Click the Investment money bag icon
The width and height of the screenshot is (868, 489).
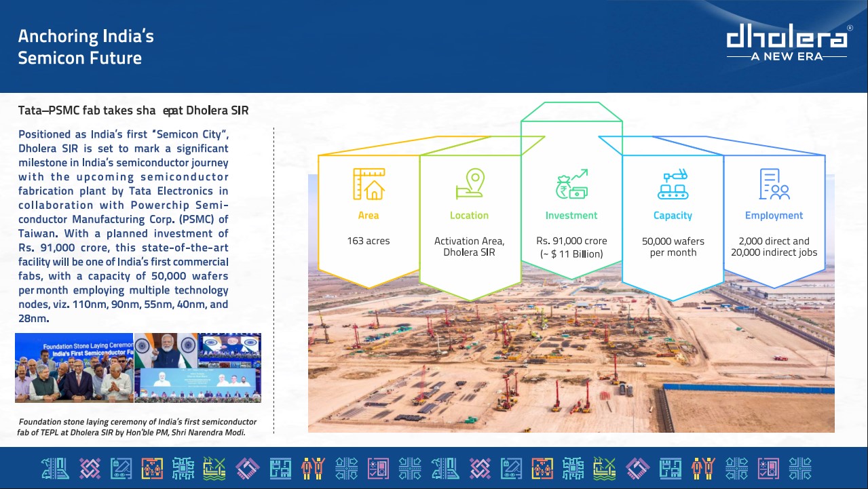click(571, 184)
